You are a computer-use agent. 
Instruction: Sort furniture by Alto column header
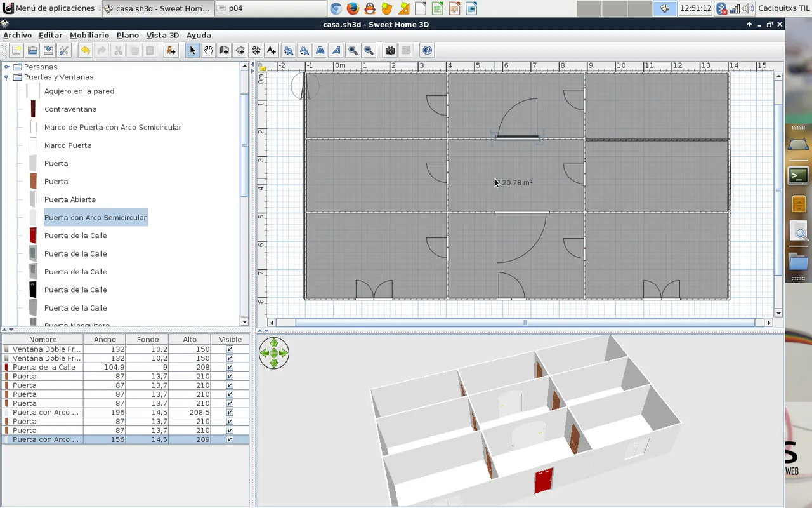click(x=190, y=340)
